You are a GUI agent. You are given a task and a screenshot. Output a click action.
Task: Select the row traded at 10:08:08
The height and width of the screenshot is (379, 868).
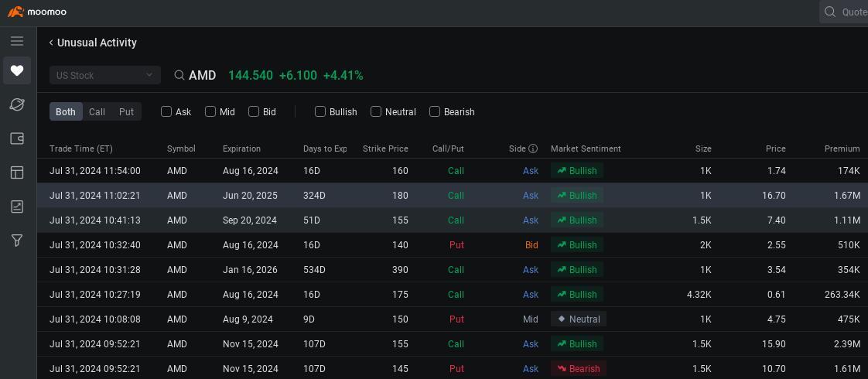(453, 319)
